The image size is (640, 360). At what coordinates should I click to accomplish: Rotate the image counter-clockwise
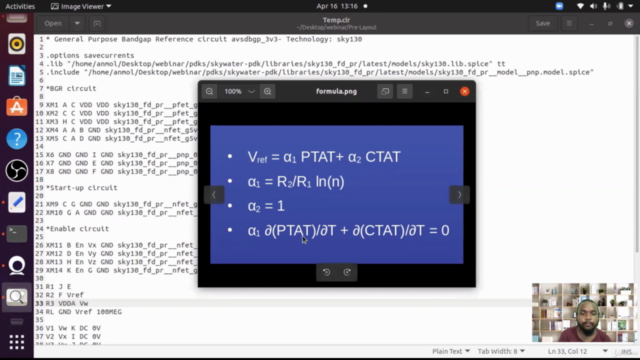pyautogui.click(x=327, y=272)
